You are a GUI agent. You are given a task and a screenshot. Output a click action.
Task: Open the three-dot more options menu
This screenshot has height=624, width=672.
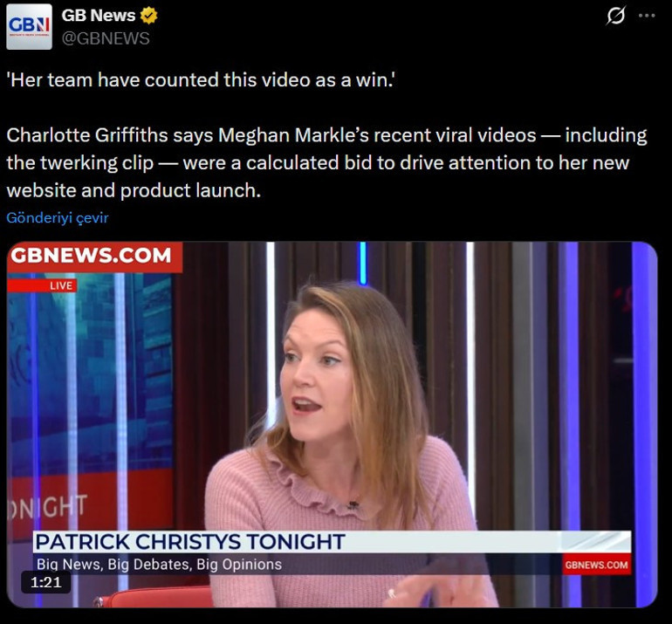click(x=647, y=16)
